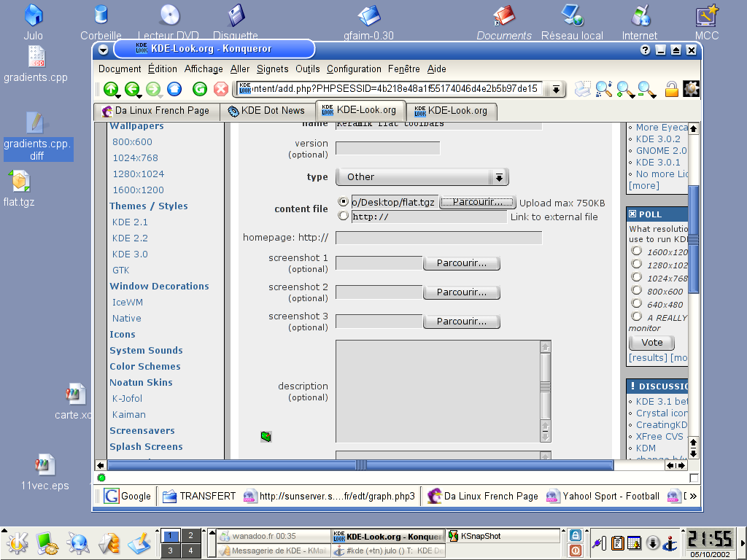The width and height of the screenshot is (747, 560).
Task: Select the local content file radio button
Action: tap(343, 202)
